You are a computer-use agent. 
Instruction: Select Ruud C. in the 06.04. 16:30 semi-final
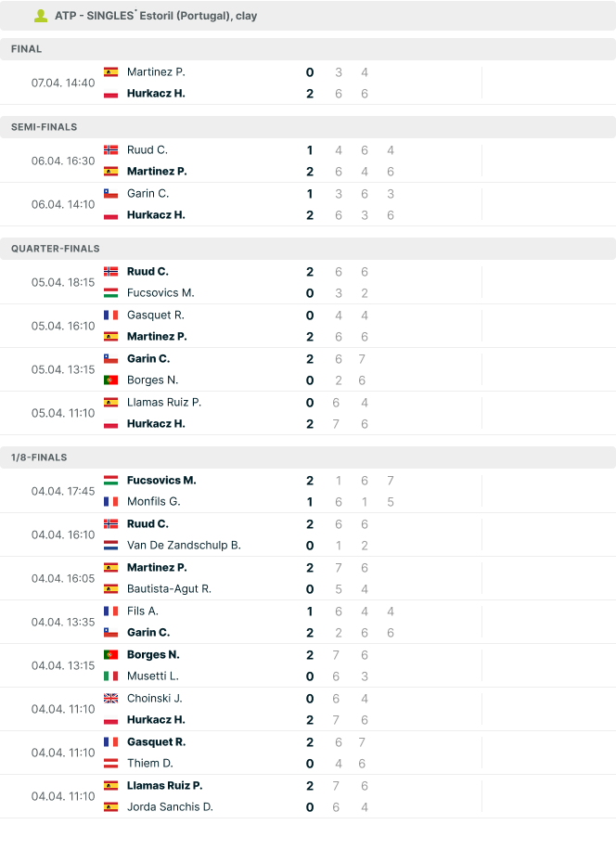pos(148,150)
